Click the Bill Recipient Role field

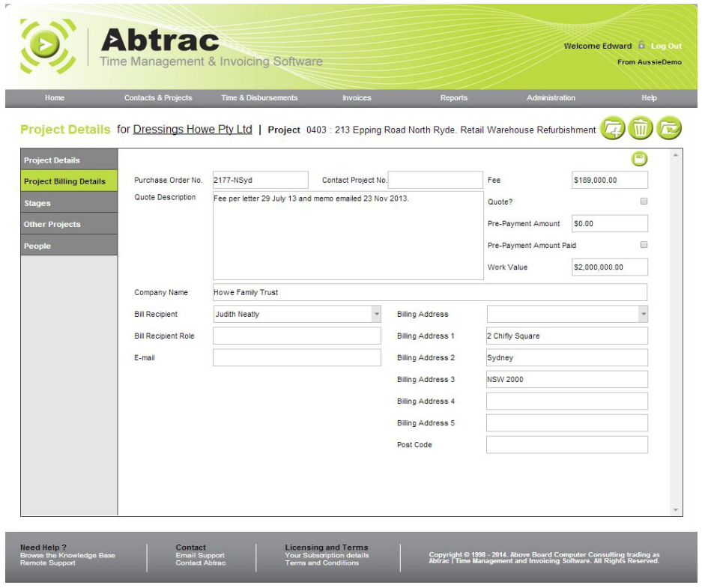[x=297, y=336]
